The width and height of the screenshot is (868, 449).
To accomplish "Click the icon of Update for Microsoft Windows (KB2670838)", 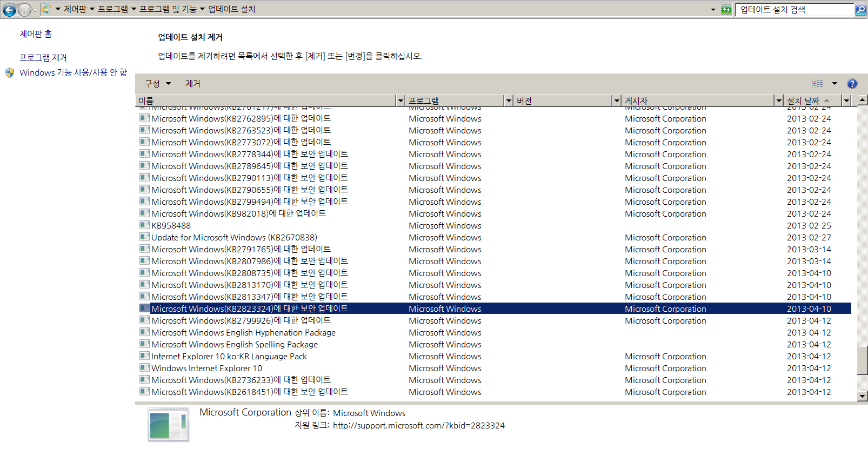I will click(x=144, y=237).
